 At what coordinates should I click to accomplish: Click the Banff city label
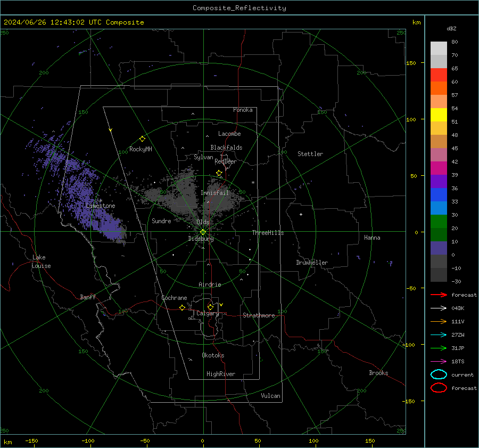tap(88, 297)
